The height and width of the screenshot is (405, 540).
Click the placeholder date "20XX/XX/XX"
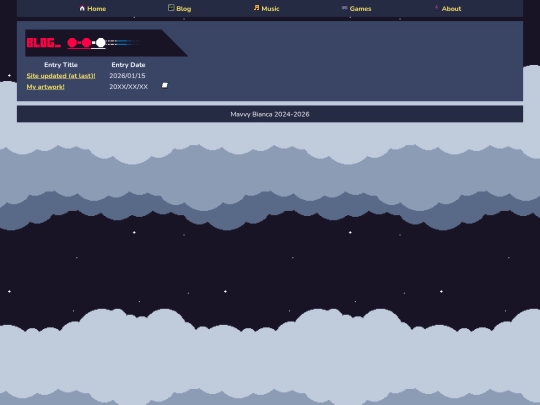[128, 87]
